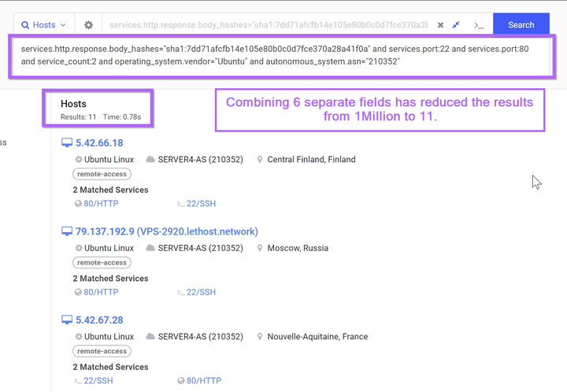Click Nouvelle-Aquitaine, France location

[317, 337]
